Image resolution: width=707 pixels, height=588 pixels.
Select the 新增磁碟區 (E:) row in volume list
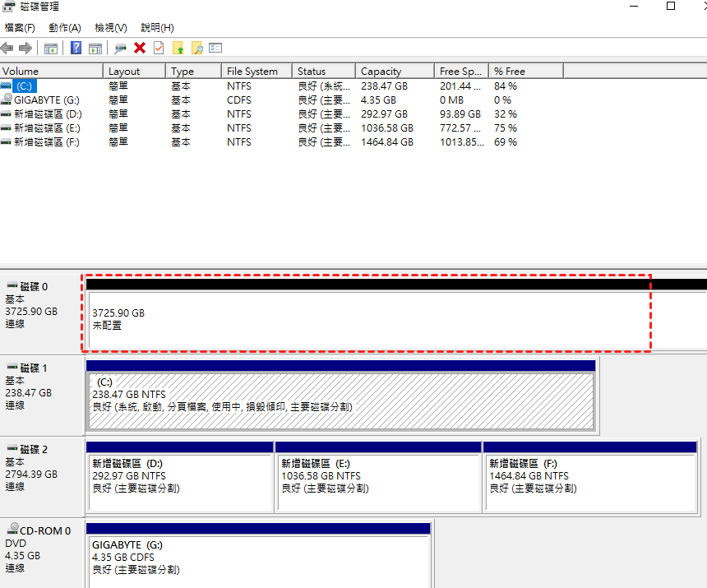46,127
